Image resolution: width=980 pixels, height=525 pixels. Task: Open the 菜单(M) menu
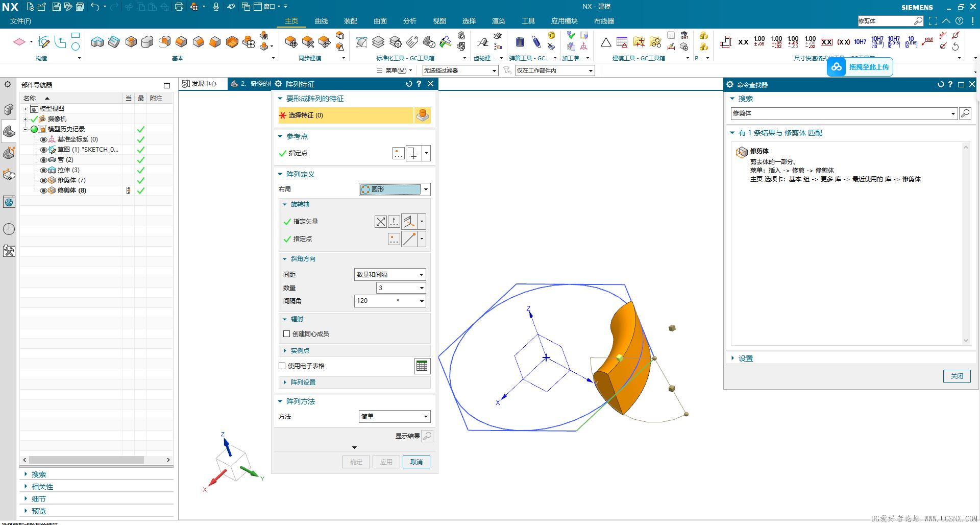(395, 70)
